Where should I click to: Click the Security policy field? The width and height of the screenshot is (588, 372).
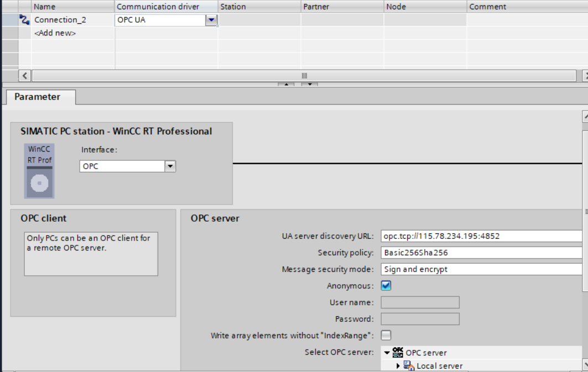tap(481, 253)
